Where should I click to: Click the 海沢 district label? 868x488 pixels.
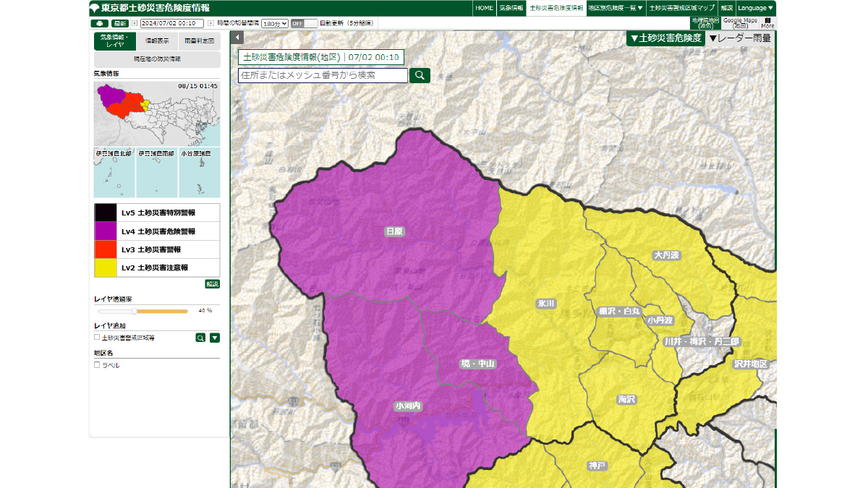click(626, 399)
